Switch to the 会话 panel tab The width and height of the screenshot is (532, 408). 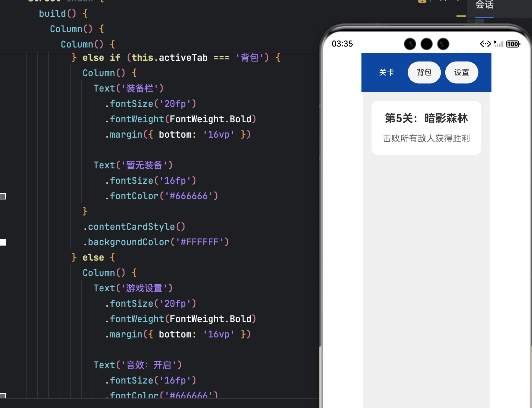coord(484,5)
